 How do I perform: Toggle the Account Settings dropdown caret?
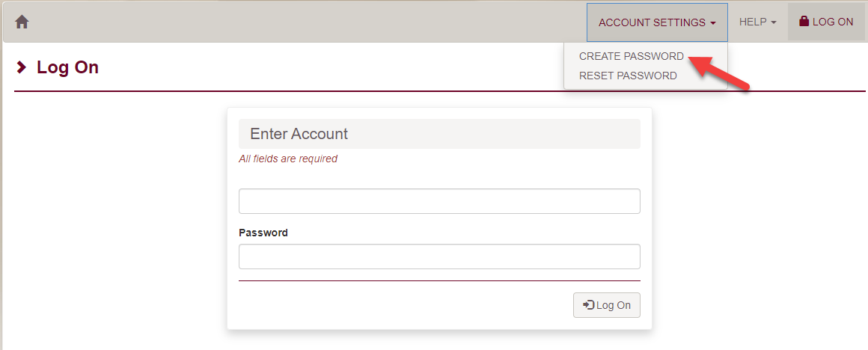(x=713, y=22)
